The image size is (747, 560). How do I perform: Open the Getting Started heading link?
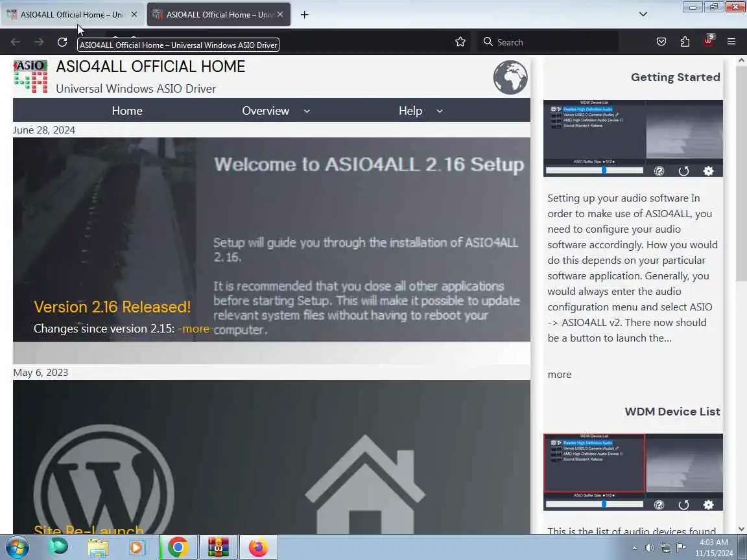(x=675, y=77)
